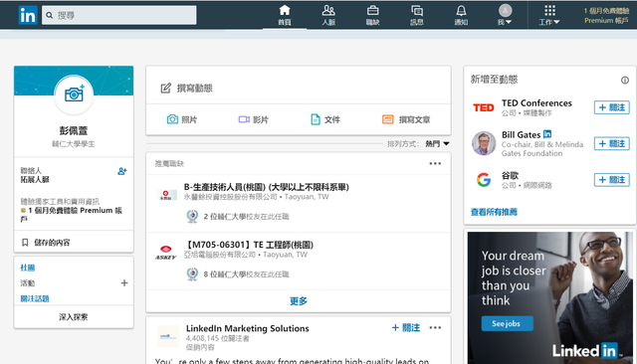Viewport: 637px width, 364px height.
Task: Click the photo (照片) camera icon
Action: [x=172, y=119]
